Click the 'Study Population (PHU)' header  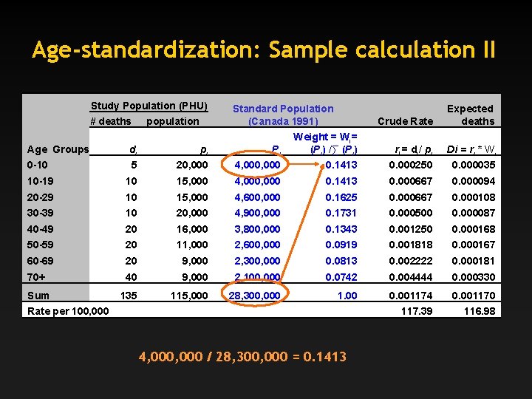149,106
